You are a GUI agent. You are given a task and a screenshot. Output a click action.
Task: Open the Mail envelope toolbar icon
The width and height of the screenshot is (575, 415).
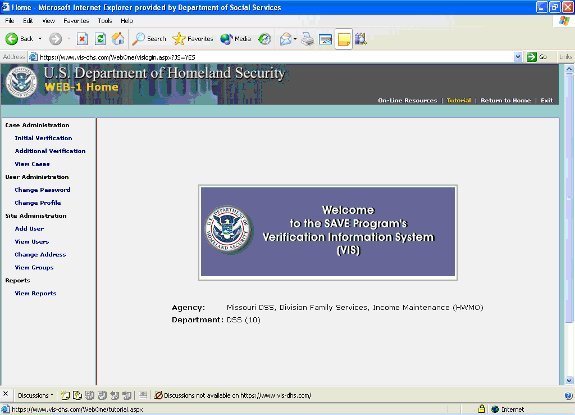click(x=286, y=38)
